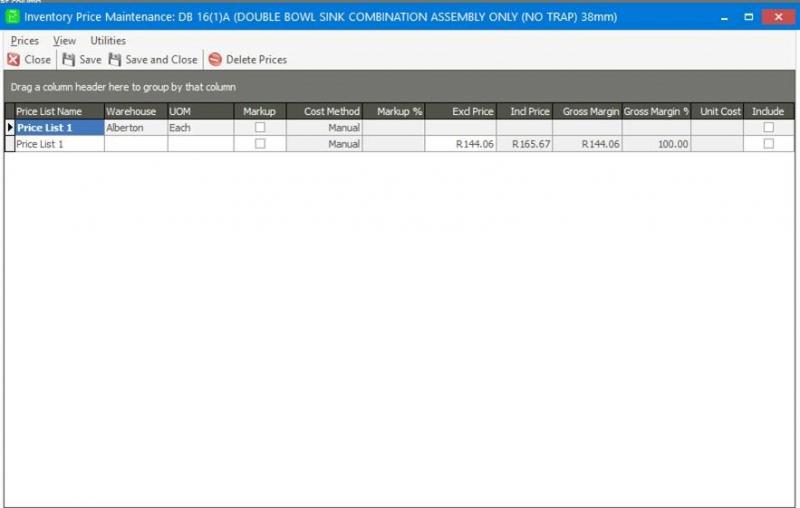The height and width of the screenshot is (508, 800).
Task: Open the Prices menu
Action: point(25,41)
